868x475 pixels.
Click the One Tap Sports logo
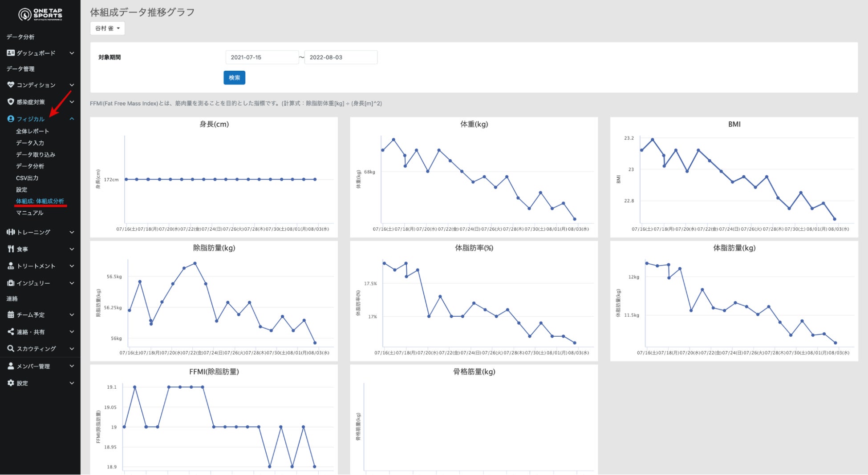[40, 14]
